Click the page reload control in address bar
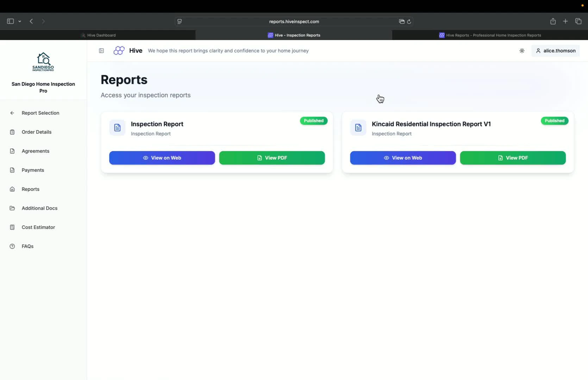This screenshot has height=380, width=588. pyautogui.click(x=409, y=21)
